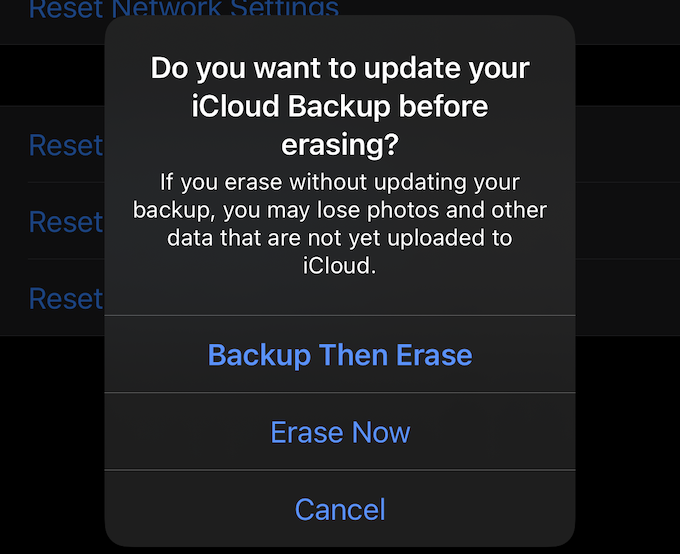Click the black area right of the Cancel button

coord(628,509)
